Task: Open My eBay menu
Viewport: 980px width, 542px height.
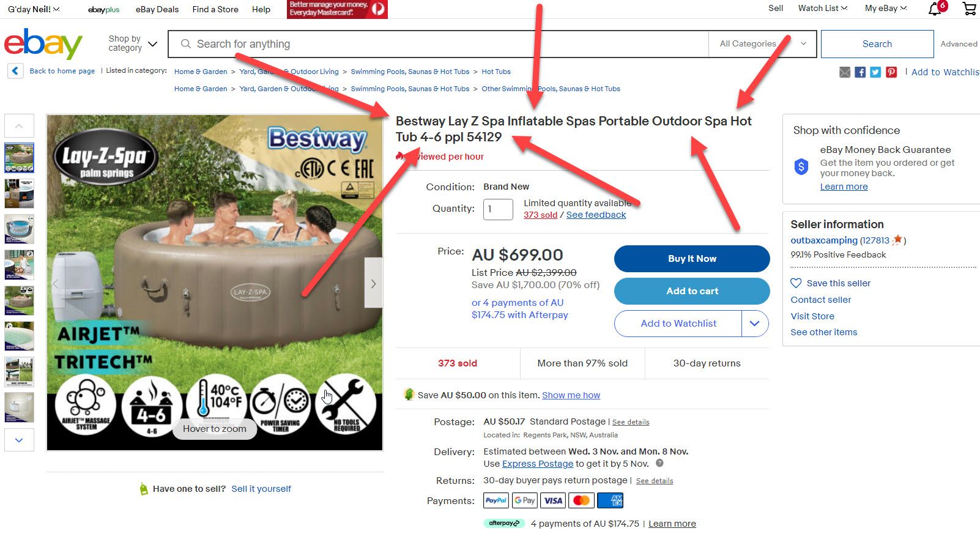Action: 886,9
